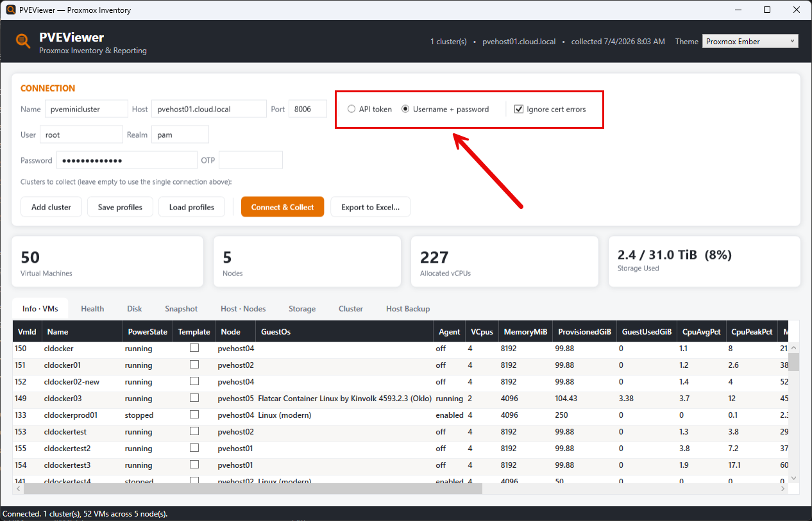
Task: Sort by the Agent column header
Action: pyautogui.click(x=450, y=331)
